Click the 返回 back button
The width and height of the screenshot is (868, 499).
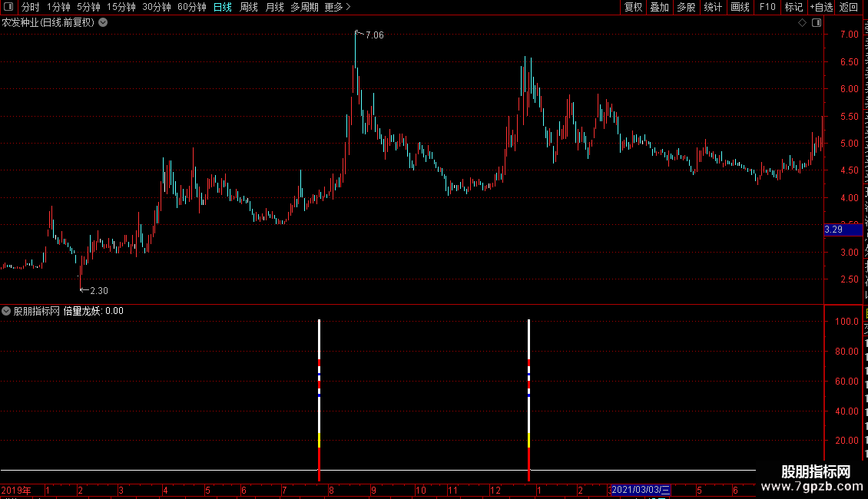point(848,7)
